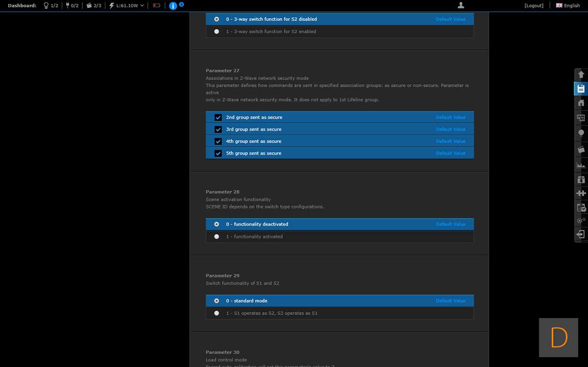Open the blue info notifications icon
The width and height of the screenshot is (588, 367).
click(x=172, y=6)
